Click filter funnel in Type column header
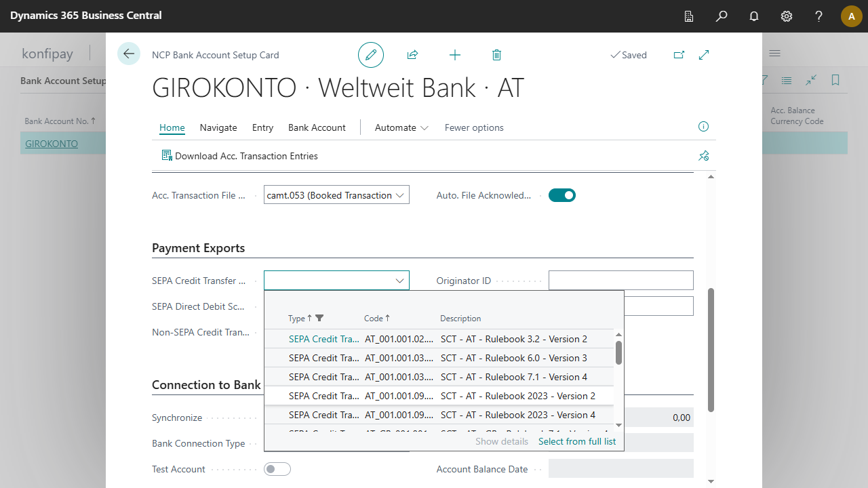This screenshot has height=488, width=868. [x=320, y=319]
